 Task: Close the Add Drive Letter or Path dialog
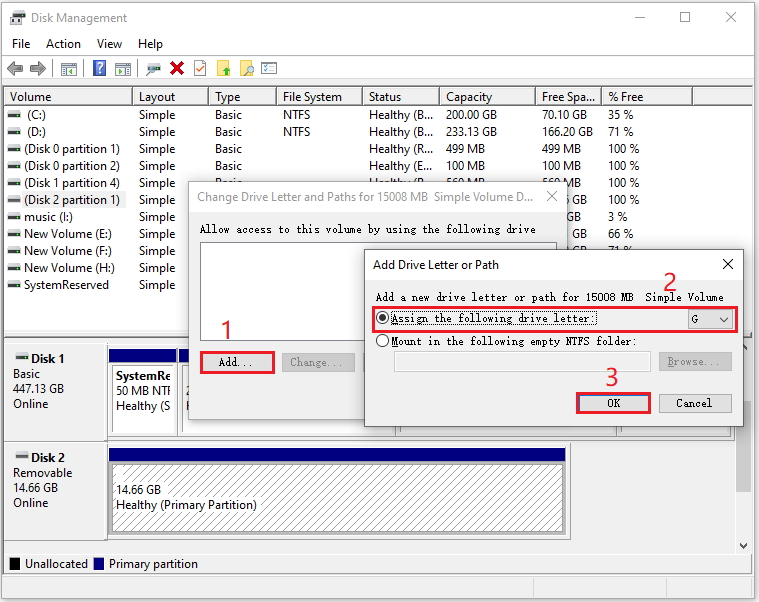728,264
